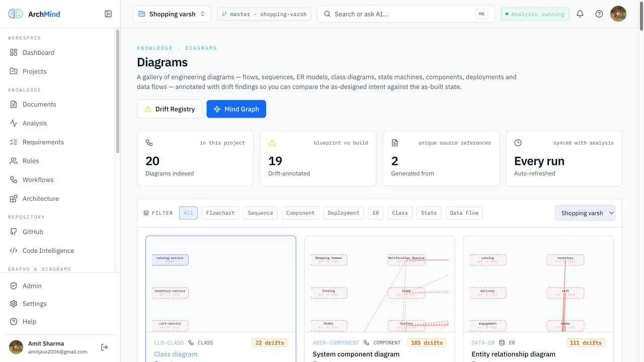The width and height of the screenshot is (644, 362).
Task: Open the Drift Registry
Action: click(170, 109)
